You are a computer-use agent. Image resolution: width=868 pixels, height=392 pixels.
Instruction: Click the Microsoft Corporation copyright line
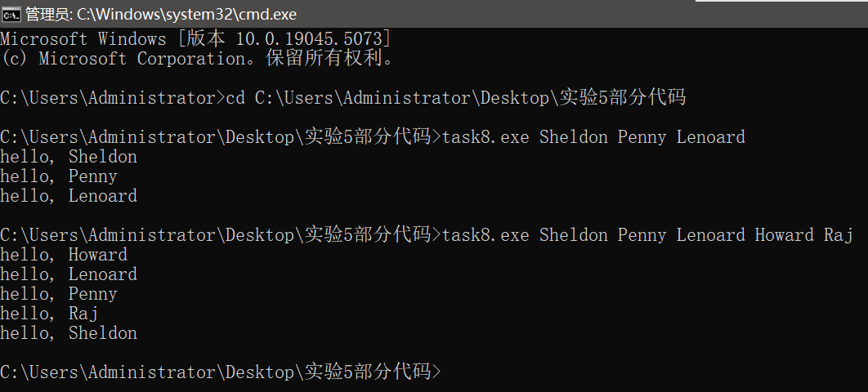197,59
